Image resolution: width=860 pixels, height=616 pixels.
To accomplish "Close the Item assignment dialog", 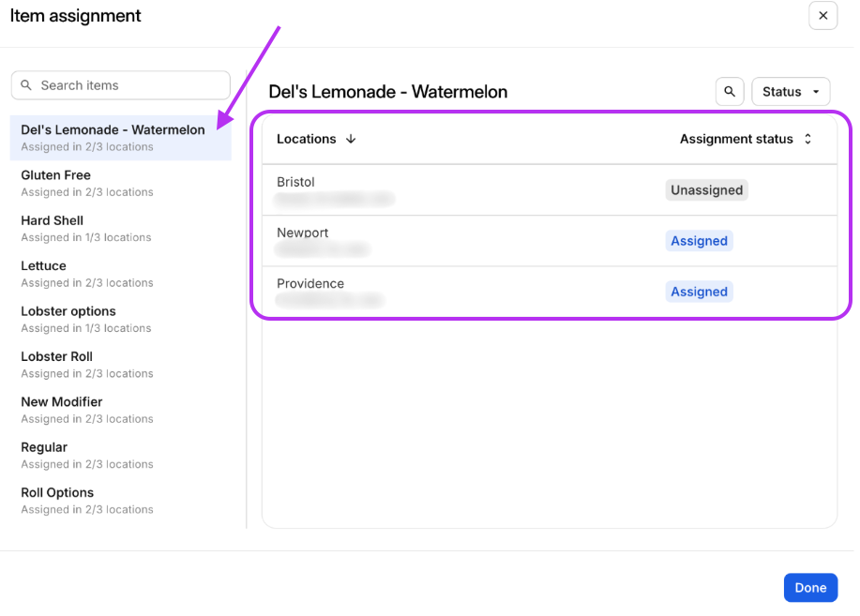I will pos(822,16).
